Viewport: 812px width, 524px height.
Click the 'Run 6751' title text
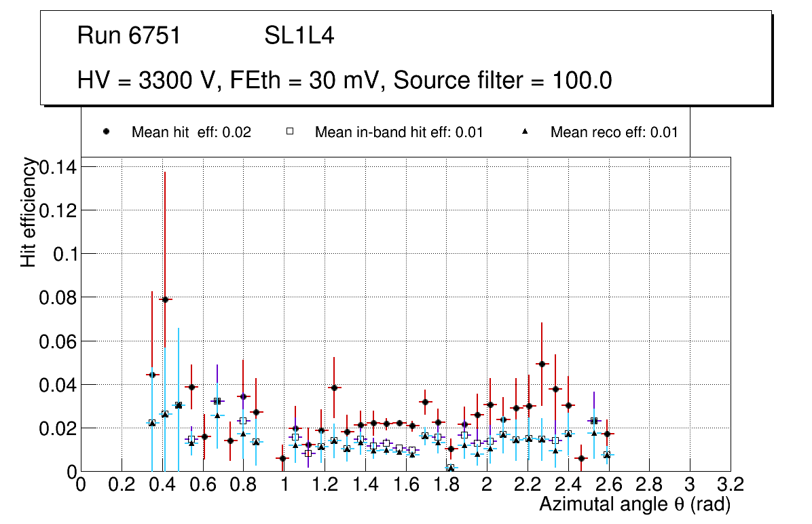(x=129, y=36)
